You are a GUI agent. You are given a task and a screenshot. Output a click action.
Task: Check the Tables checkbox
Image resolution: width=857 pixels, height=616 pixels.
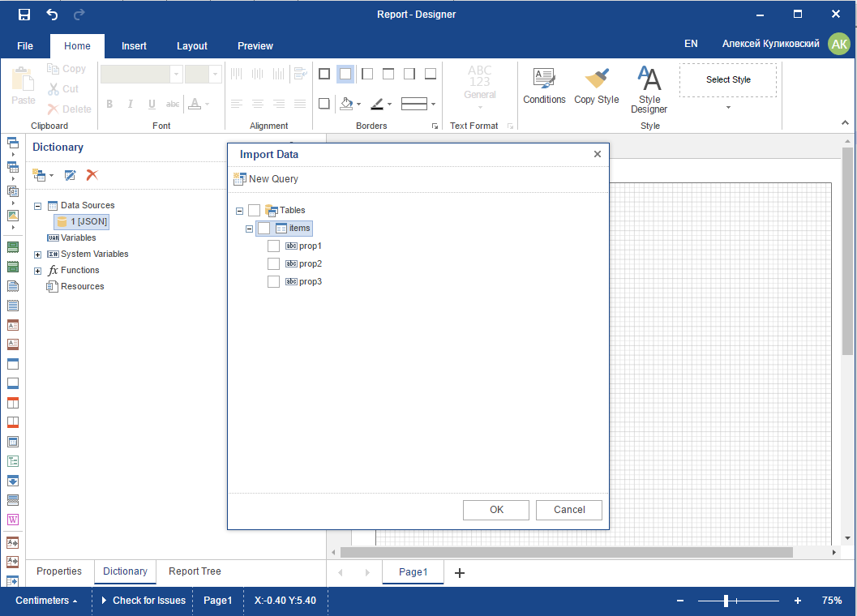[x=254, y=210]
